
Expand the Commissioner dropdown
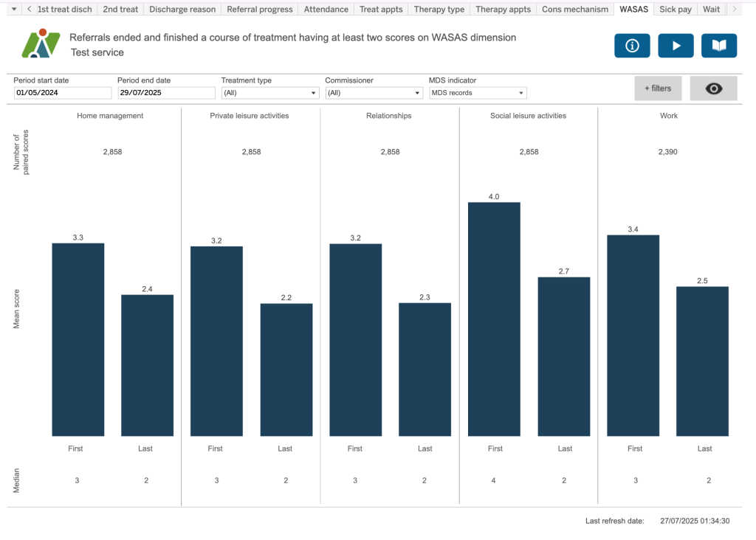374,93
